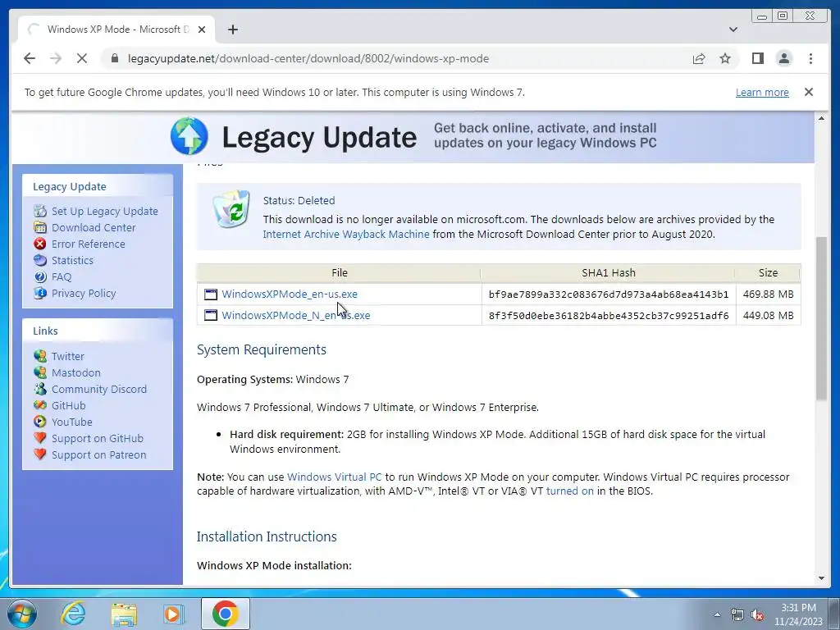Viewport: 840px width, 630px height.
Task: Click the Support on Patreon heart icon
Action: (40, 454)
